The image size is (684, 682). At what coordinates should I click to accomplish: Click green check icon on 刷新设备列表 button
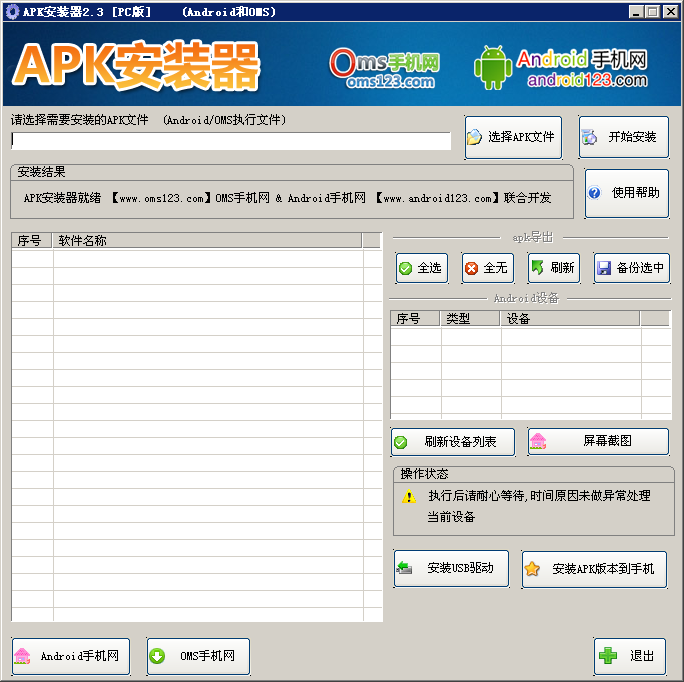(400, 442)
